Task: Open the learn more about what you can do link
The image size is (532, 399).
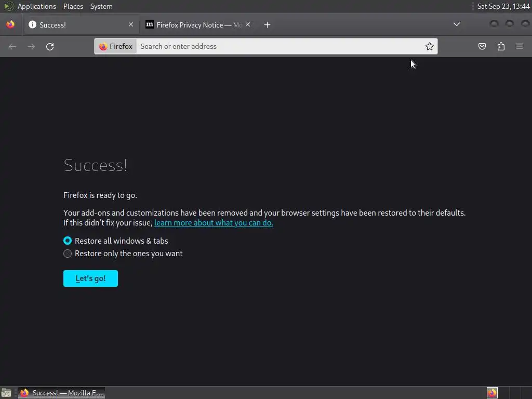Action: coord(214,223)
